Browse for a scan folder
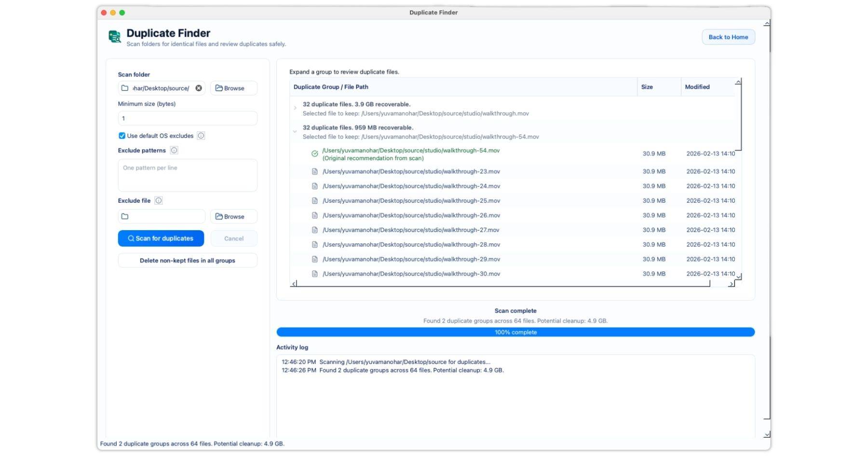 pyautogui.click(x=233, y=88)
